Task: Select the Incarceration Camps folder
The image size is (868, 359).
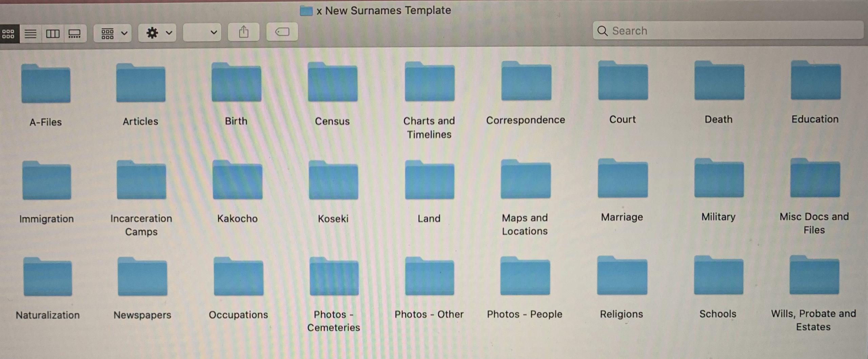Action: (x=141, y=181)
